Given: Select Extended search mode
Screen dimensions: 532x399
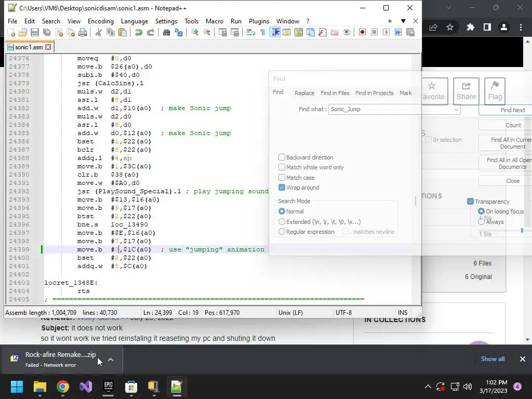Looking at the screenshot, I should (x=282, y=221).
